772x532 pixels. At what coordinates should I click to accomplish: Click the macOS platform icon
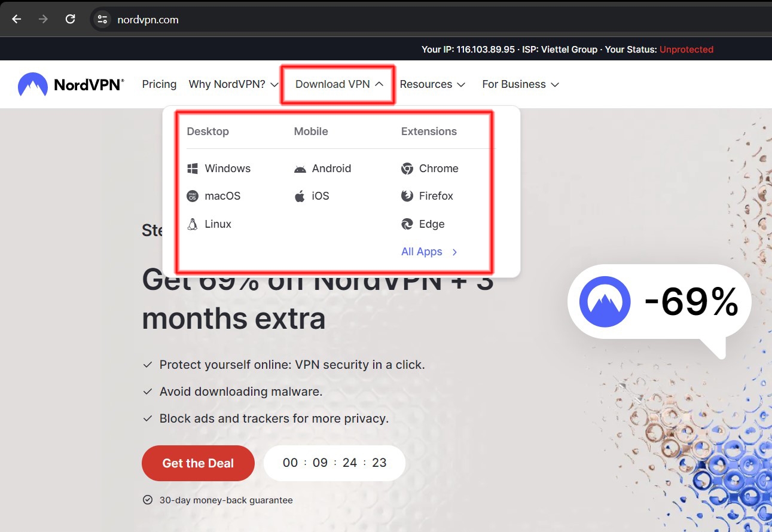192,195
